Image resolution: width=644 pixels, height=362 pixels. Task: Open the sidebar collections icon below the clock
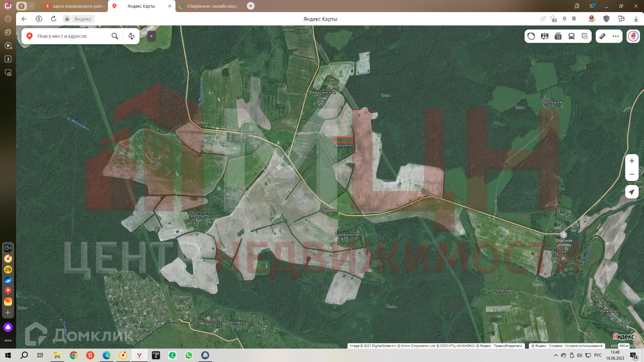click(x=8, y=32)
